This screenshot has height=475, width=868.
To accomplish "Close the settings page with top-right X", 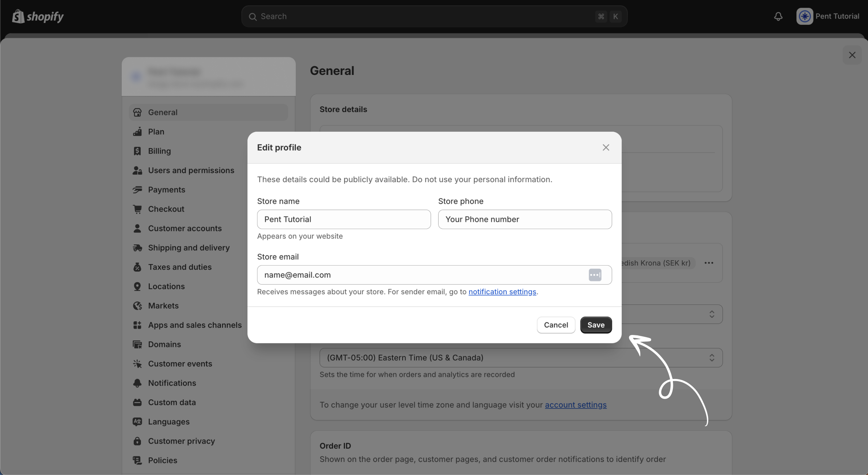I will (852, 55).
